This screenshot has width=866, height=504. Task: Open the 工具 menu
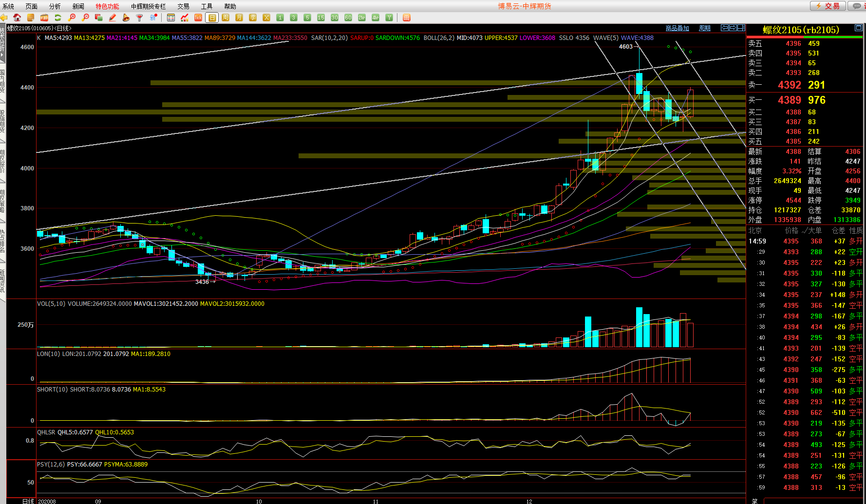(x=207, y=6)
